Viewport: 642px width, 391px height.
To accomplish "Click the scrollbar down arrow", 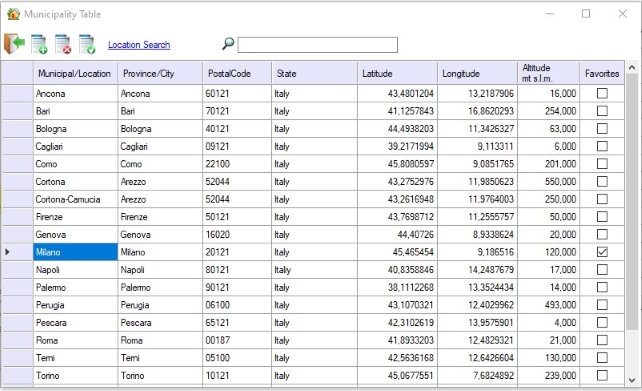I will pos(632,380).
